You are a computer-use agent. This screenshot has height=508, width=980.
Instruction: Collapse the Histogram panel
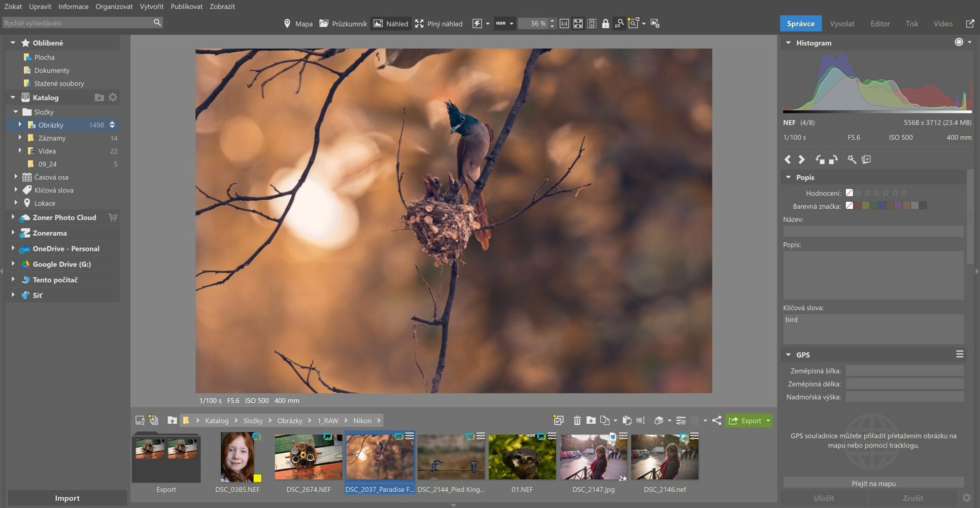click(x=788, y=43)
